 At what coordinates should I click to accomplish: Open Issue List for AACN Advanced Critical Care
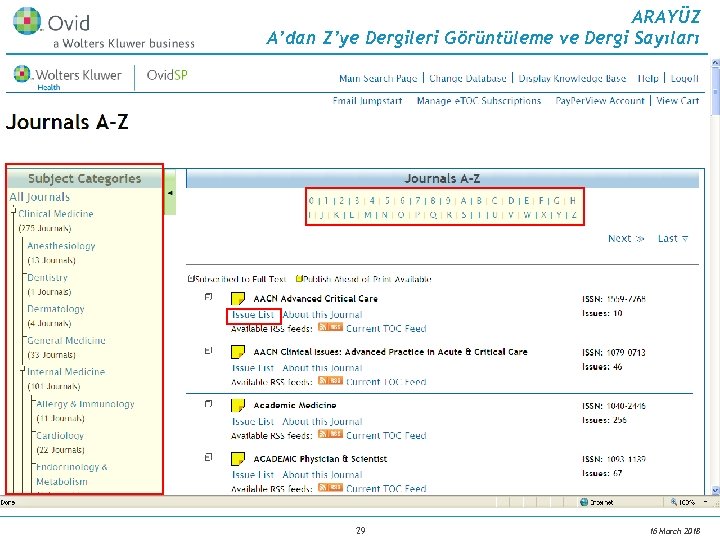point(253,315)
